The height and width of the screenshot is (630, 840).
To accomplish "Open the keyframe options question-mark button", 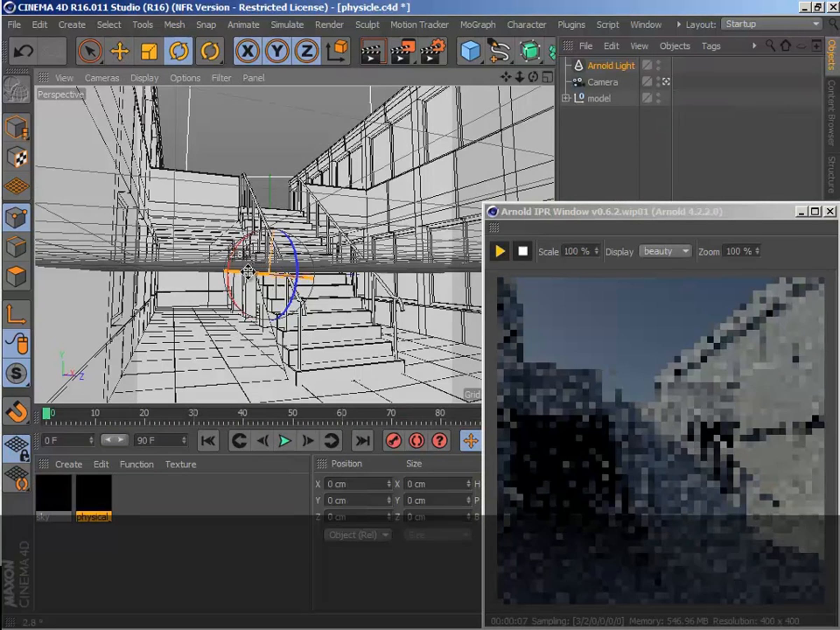I will pos(439,441).
